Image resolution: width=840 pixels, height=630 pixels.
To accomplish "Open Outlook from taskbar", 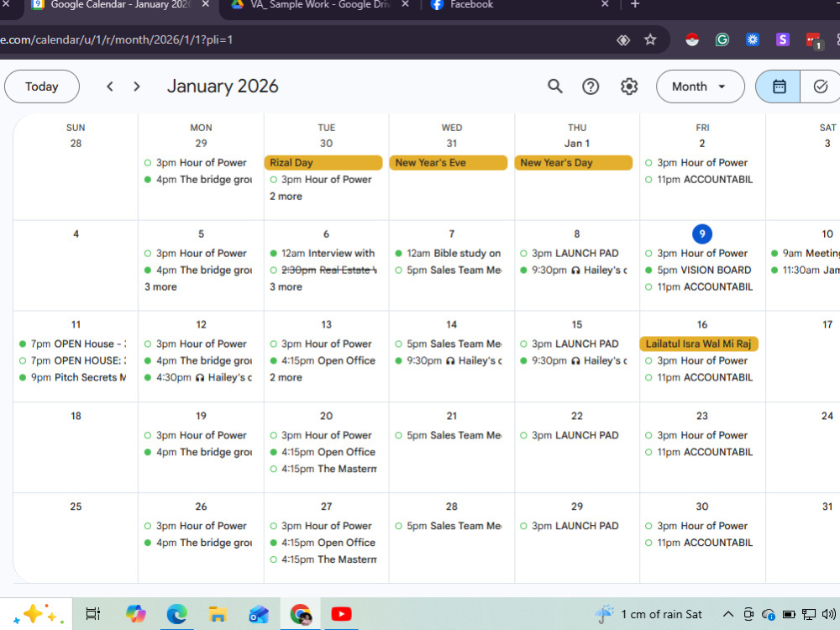I will coord(259,614).
